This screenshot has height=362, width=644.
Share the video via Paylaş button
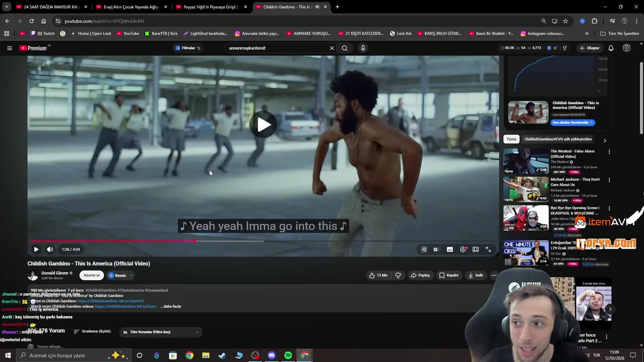(420, 275)
